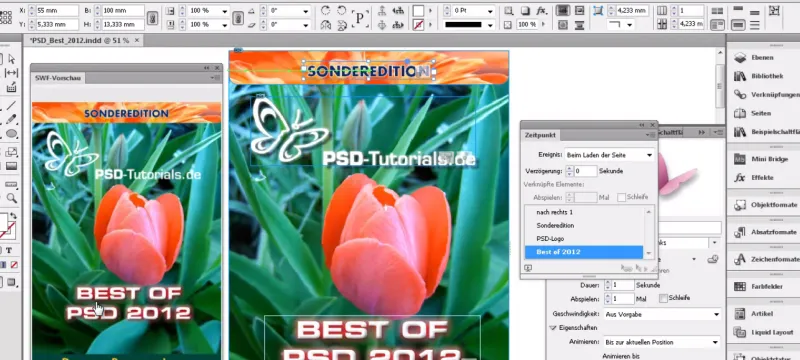
Task: Click the stroke none swatch in control bar
Action: [x=418, y=24]
